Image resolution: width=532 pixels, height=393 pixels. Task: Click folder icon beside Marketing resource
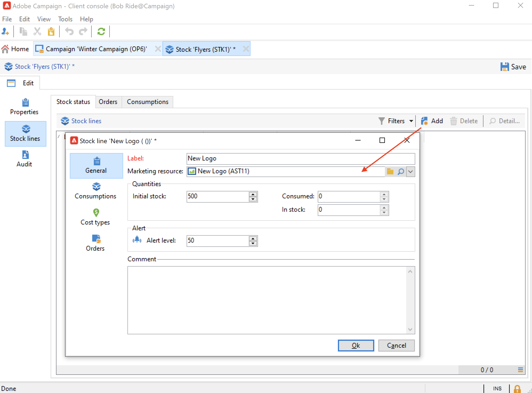[x=390, y=171]
